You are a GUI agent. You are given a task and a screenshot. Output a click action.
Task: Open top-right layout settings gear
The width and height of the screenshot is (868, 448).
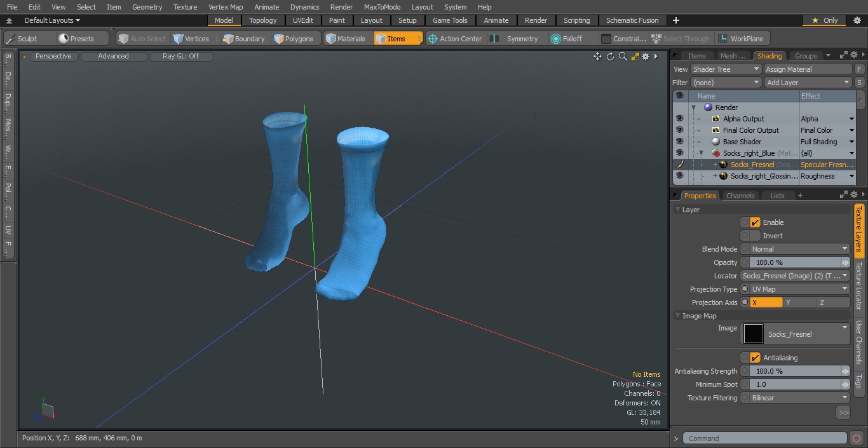click(857, 20)
